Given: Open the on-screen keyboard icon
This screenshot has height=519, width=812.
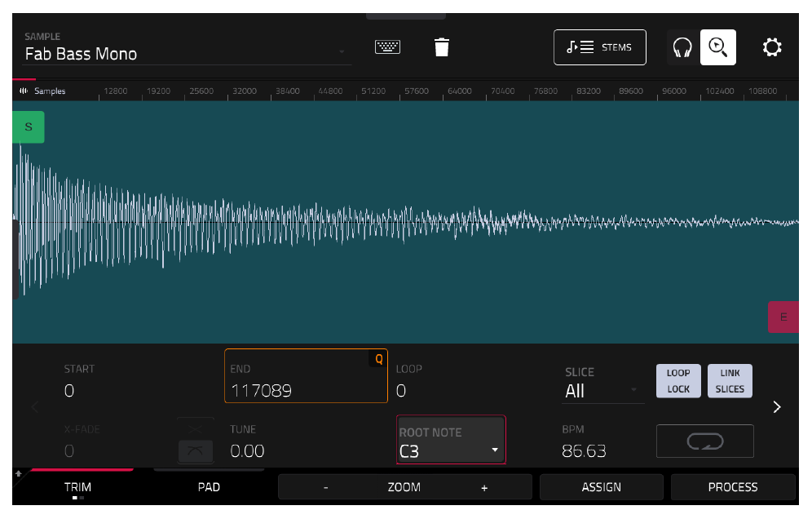Looking at the screenshot, I should point(387,47).
